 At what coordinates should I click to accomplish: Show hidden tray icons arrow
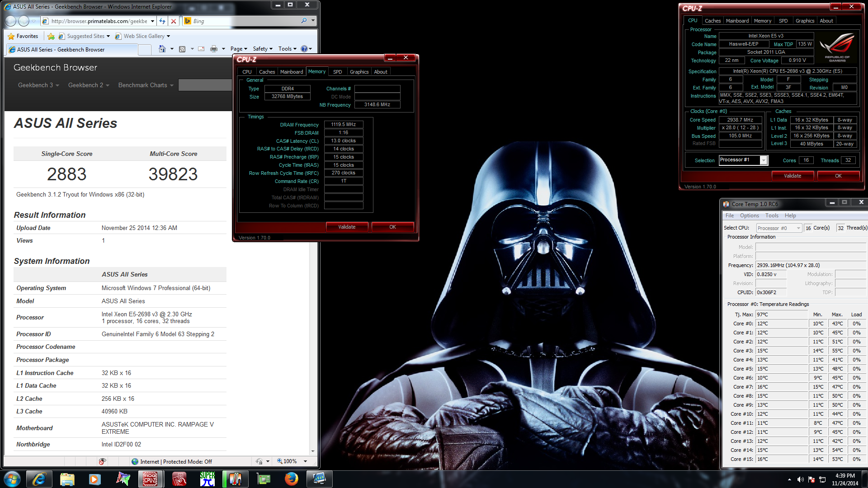(789, 479)
